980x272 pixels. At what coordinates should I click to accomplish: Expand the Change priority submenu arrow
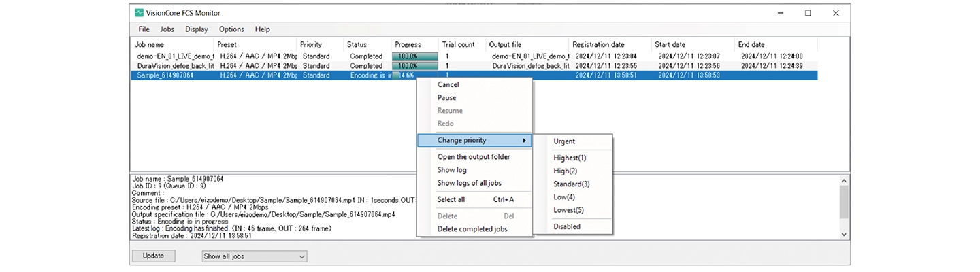524,141
